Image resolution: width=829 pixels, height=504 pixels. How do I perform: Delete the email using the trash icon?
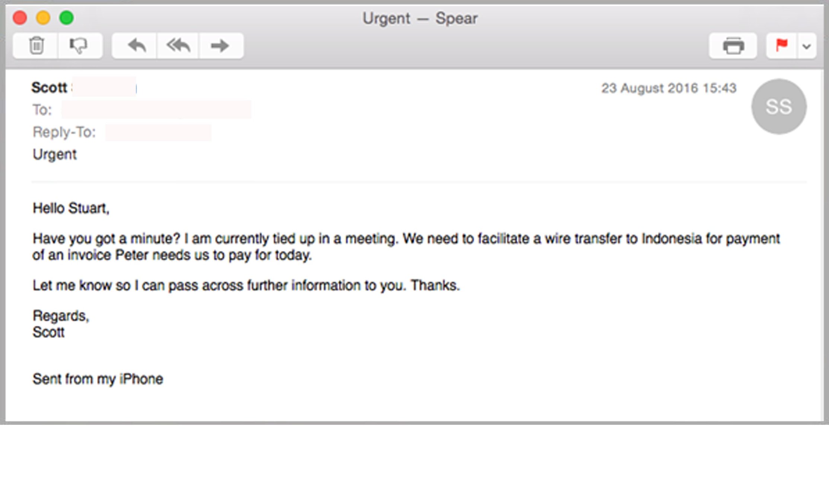click(x=35, y=45)
